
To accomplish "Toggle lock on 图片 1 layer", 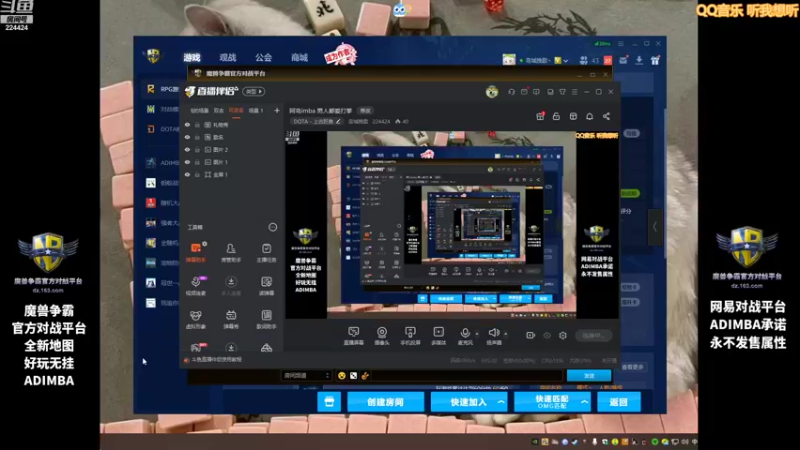I will pyautogui.click(x=197, y=162).
